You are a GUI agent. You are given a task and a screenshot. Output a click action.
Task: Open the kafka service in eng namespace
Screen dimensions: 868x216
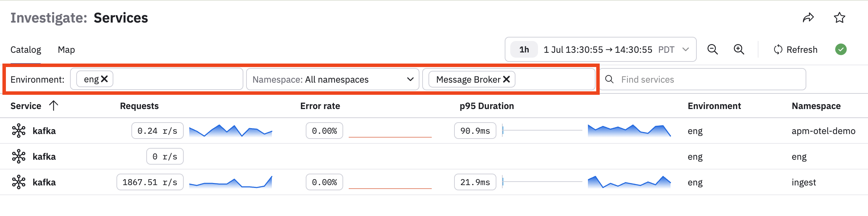coord(44,157)
